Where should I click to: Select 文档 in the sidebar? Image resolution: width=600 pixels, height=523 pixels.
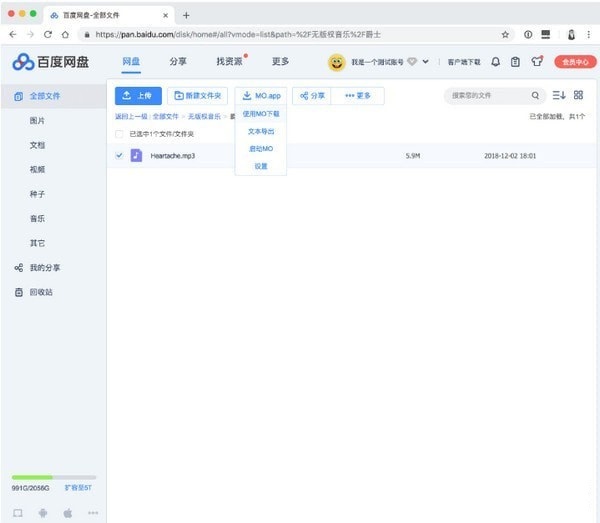[x=37, y=145]
